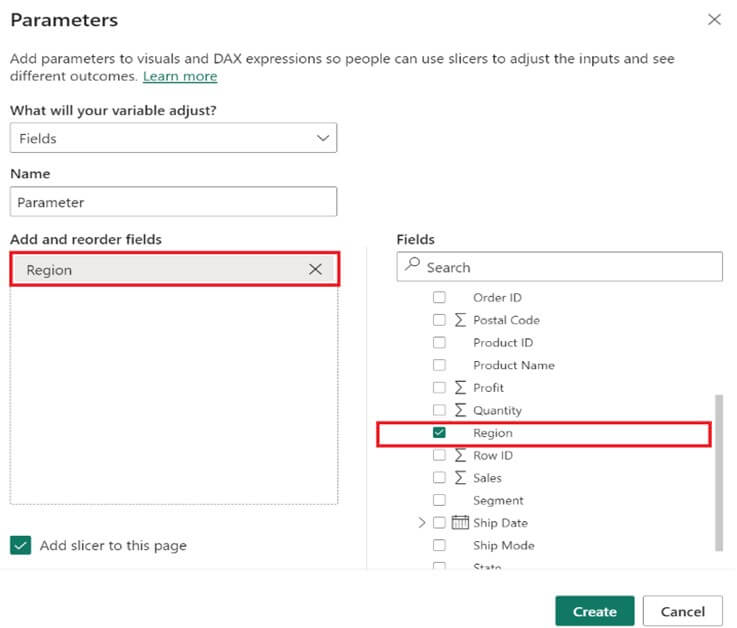Expand the Ship Date hierarchy chevron
Viewport: 737px width, 628px height.
[x=422, y=523]
